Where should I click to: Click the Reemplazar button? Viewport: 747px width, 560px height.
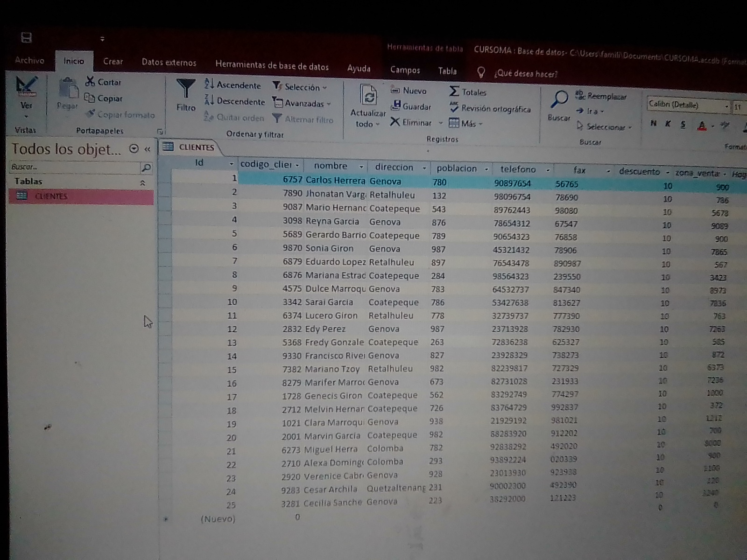[x=601, y=96]
